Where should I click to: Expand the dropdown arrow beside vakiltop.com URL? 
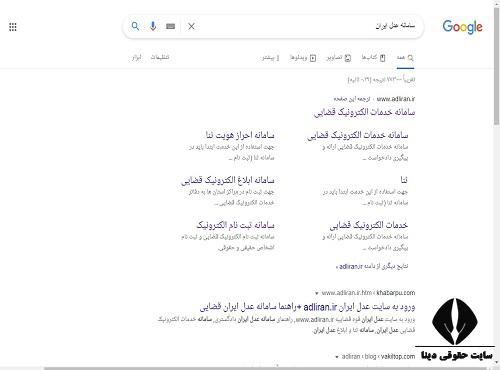337,357
